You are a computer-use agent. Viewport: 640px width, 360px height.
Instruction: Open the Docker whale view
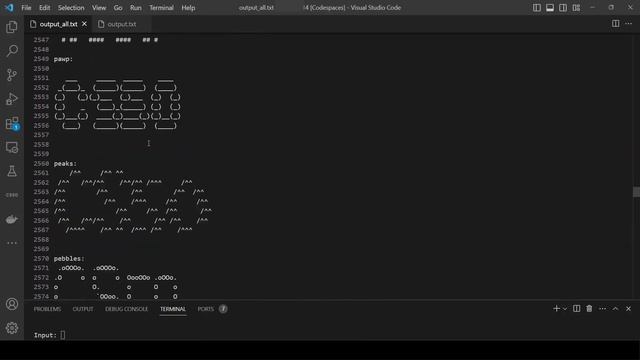pyautogui.click(x=12, y=219)
